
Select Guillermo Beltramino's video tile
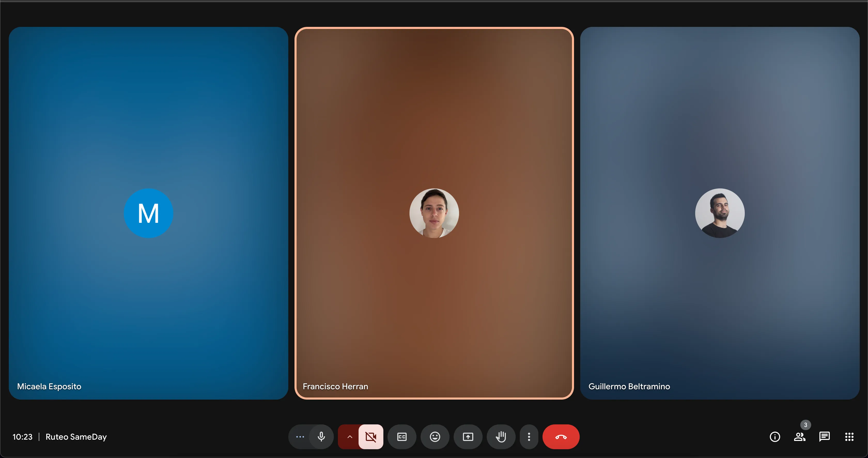[720, 213]
